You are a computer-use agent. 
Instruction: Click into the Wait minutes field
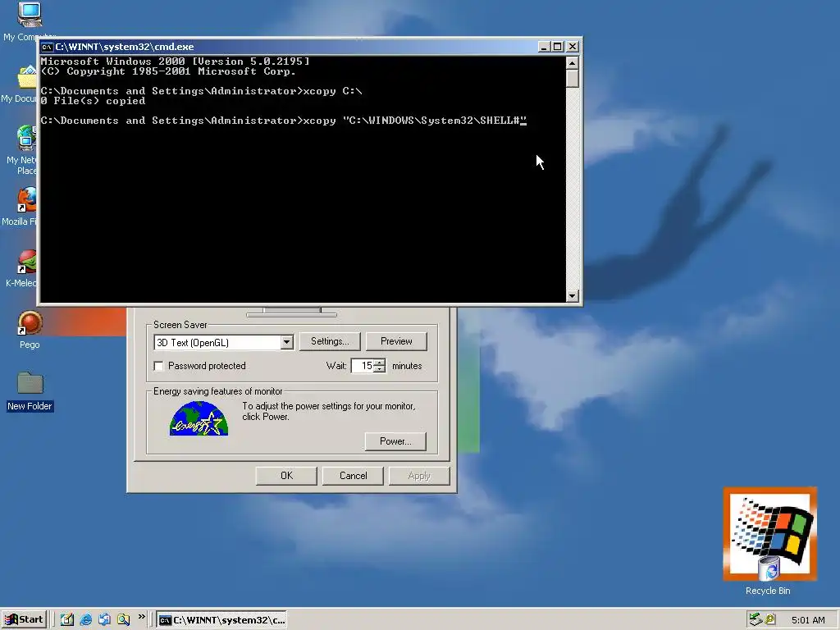[x=363, y=366]
